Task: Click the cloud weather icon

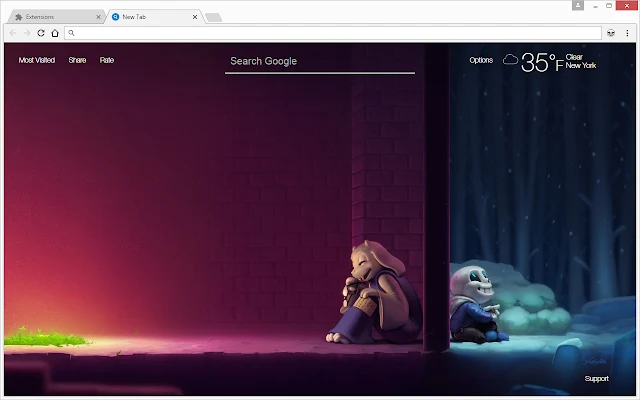Action: pyautogui.click(x=510, y=60)
